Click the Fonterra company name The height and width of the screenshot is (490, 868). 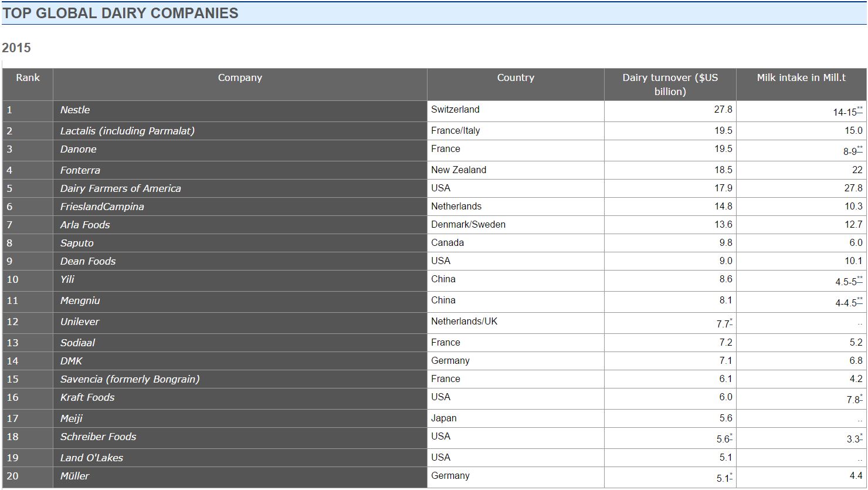point(80,171)
